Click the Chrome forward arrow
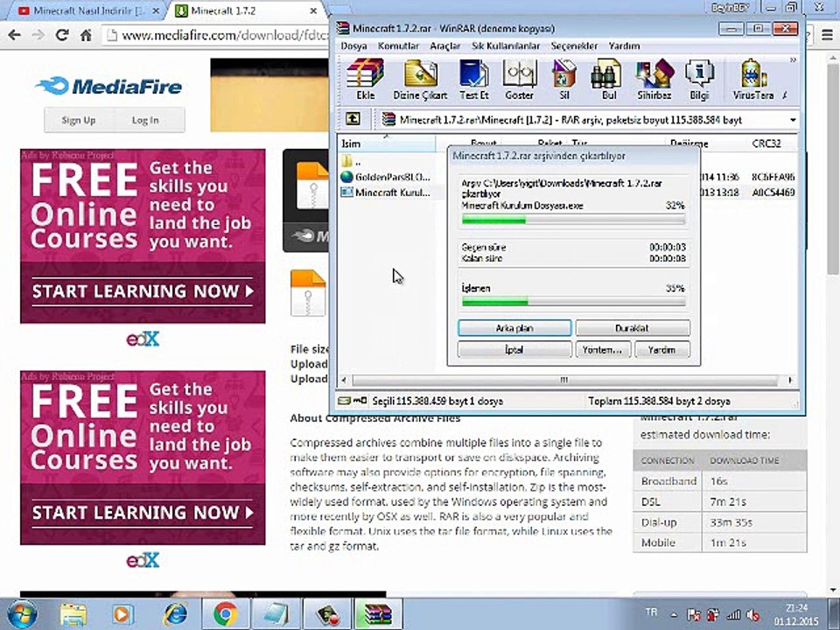 click(38, 35)
